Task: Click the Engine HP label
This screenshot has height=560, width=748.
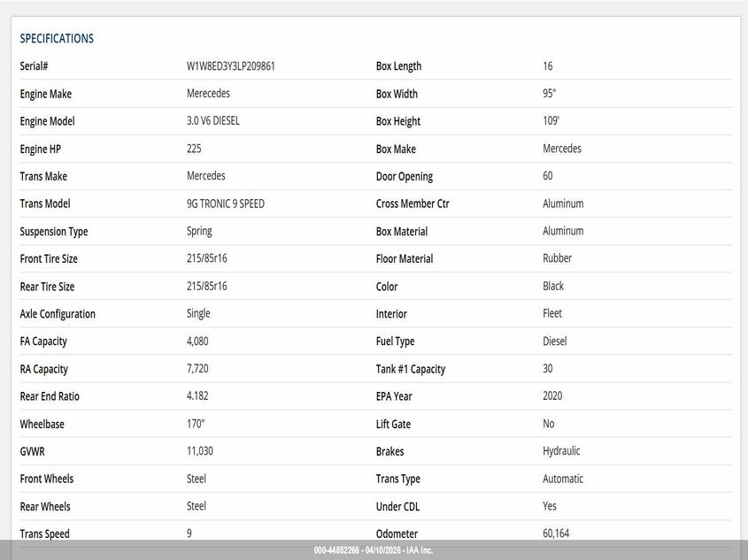Action: (x=40, y=150)
